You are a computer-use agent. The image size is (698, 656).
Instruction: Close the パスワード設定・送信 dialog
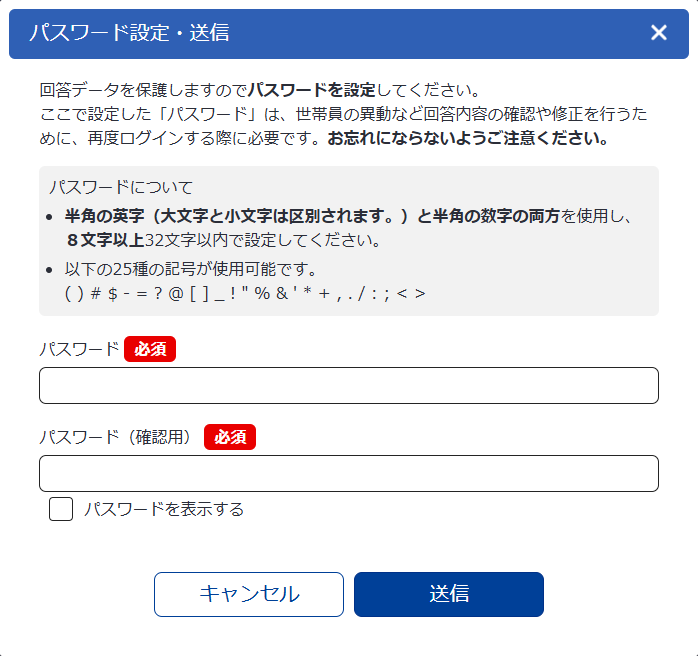point(659,33)
